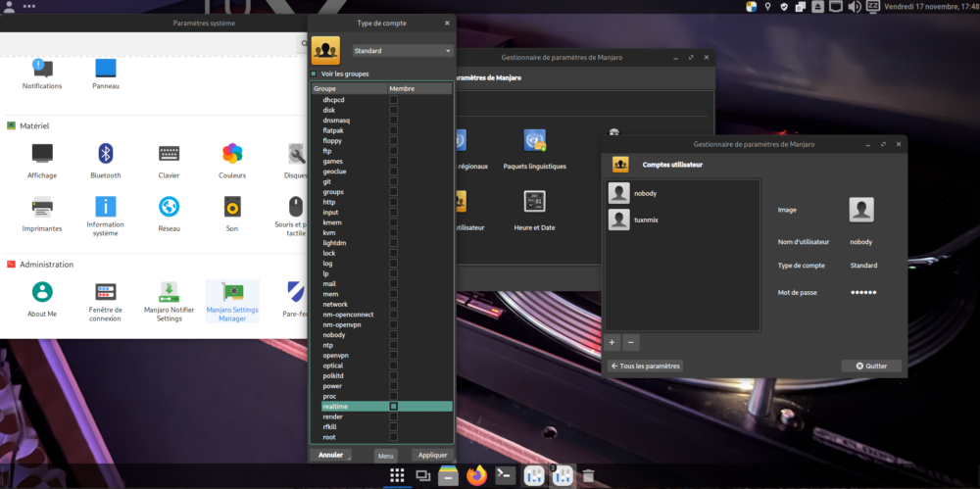Open Imprimantes printer settings
The width and height of the screenshot is (980, 489).
(42, 207)
